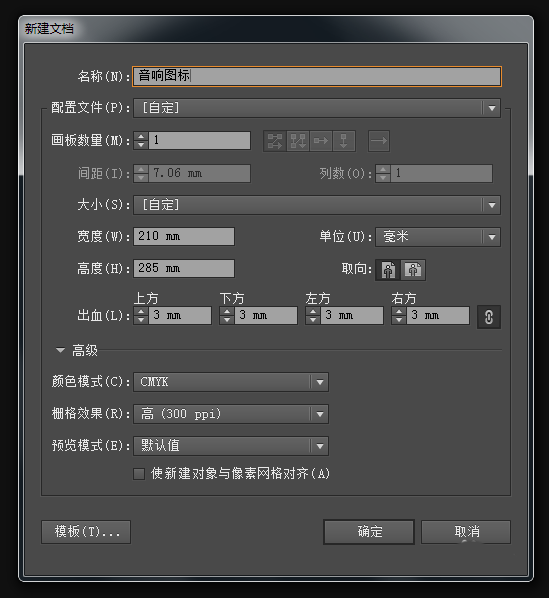Click the 高度 height field 285 mm

184,268
